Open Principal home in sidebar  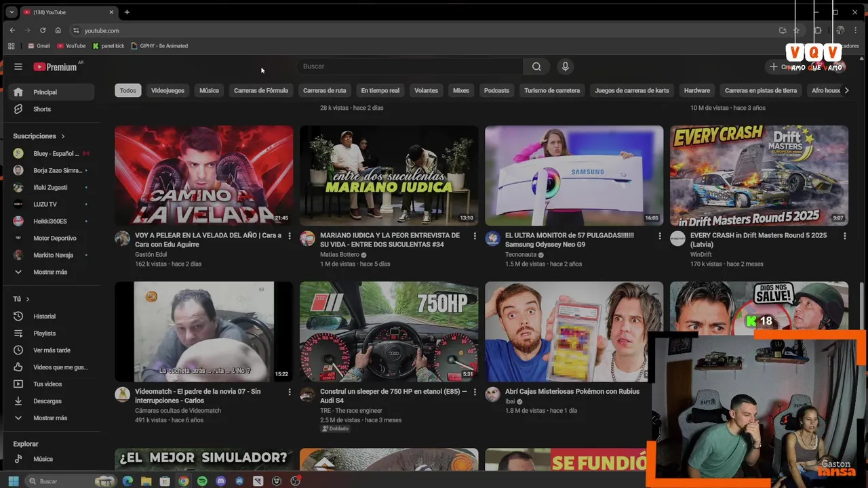coord(50,92)
